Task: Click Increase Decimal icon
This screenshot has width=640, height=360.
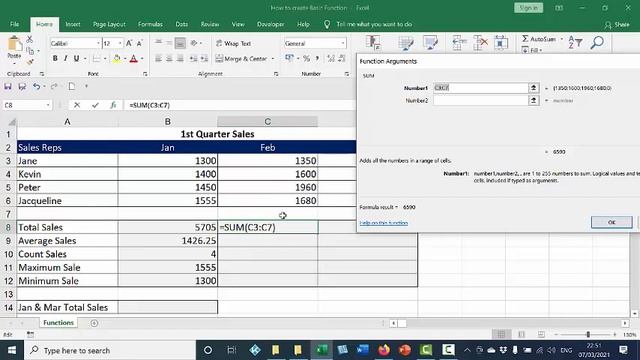Action: [331, 59]
